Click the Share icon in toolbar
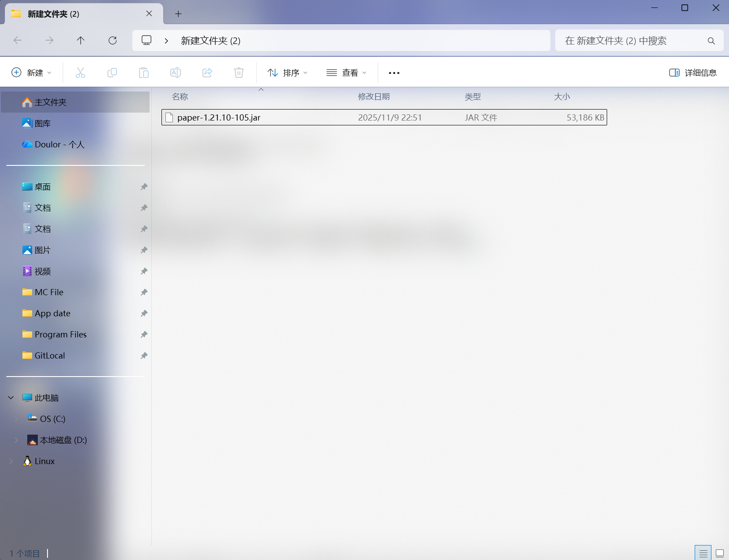 (207, 73)
